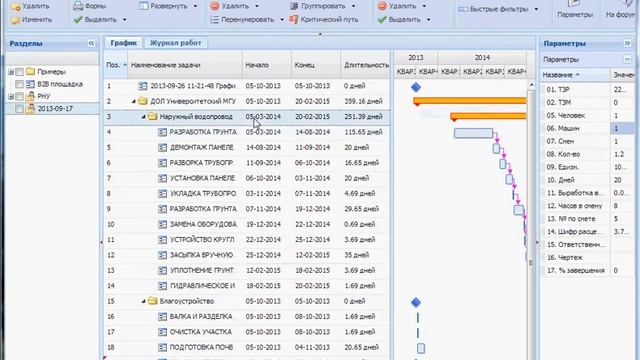Tick the РНУ checkbox
This screenshot has width=640, height=360.
(x=19, y=97)
